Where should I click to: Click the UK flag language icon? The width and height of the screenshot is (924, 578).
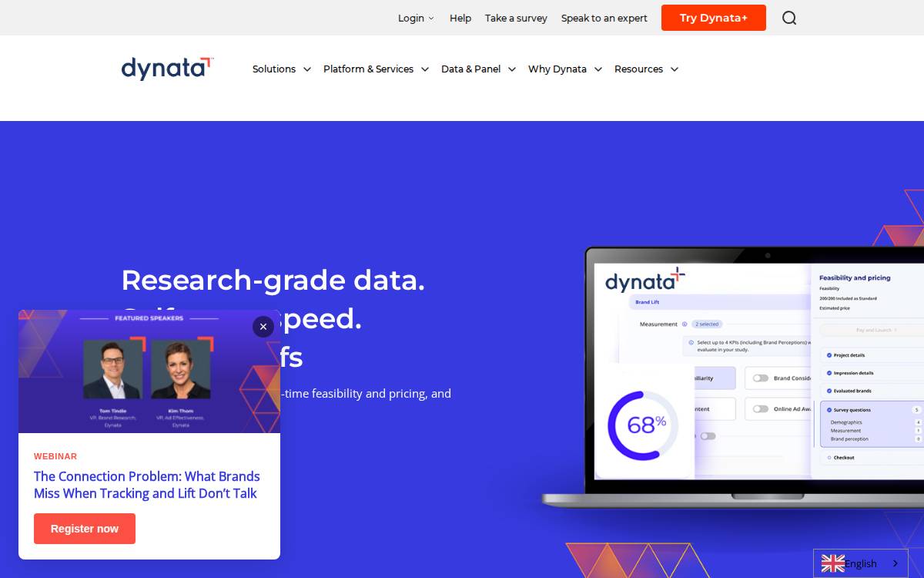tap(832, 563)
